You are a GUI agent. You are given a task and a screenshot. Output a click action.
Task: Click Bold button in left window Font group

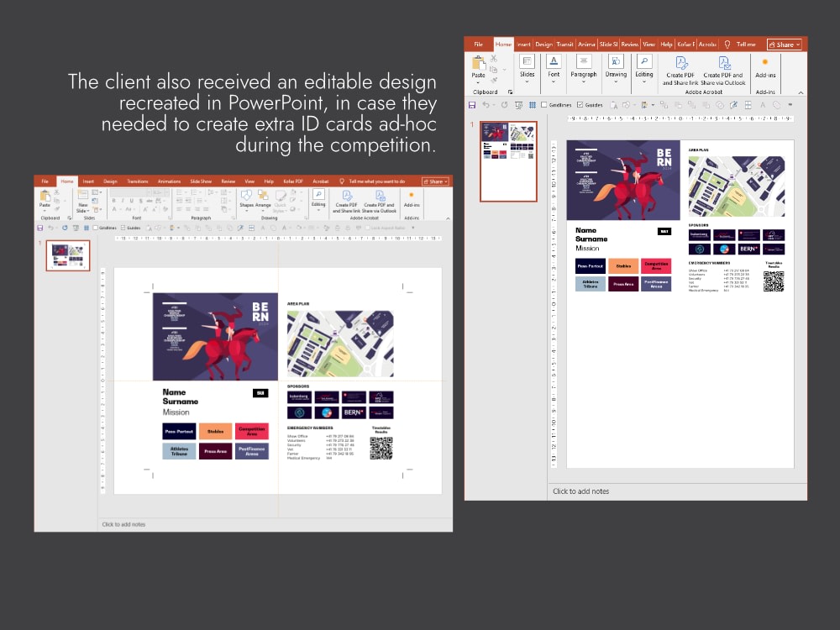pyautogui.click(x=113, y=201)
